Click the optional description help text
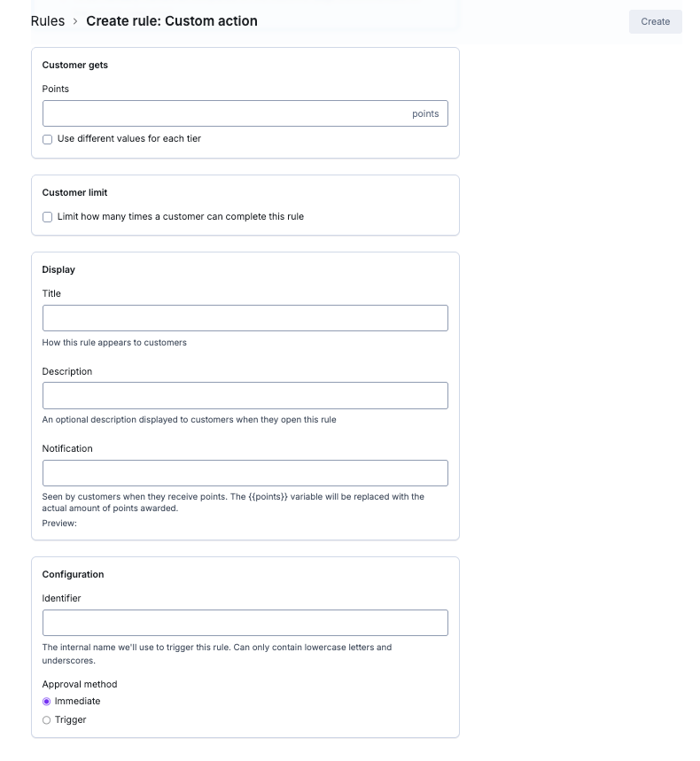700x761 pixels. click(x=189, y=420)
